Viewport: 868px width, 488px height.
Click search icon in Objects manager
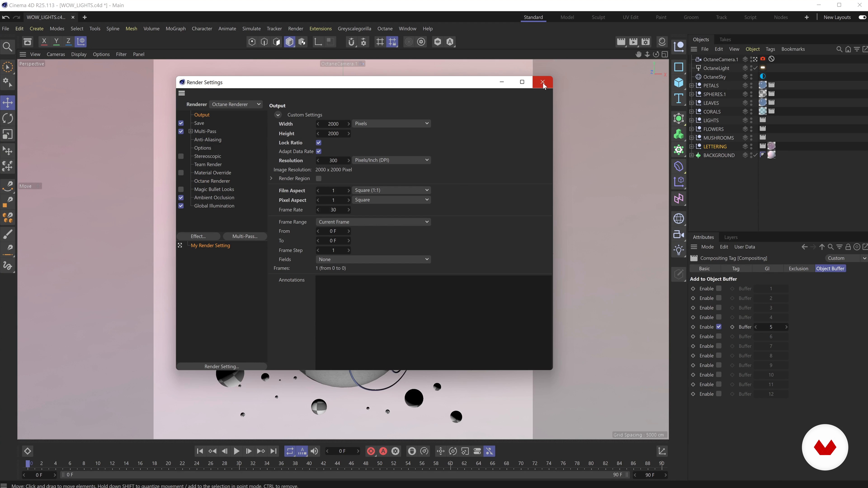point(839,49)
